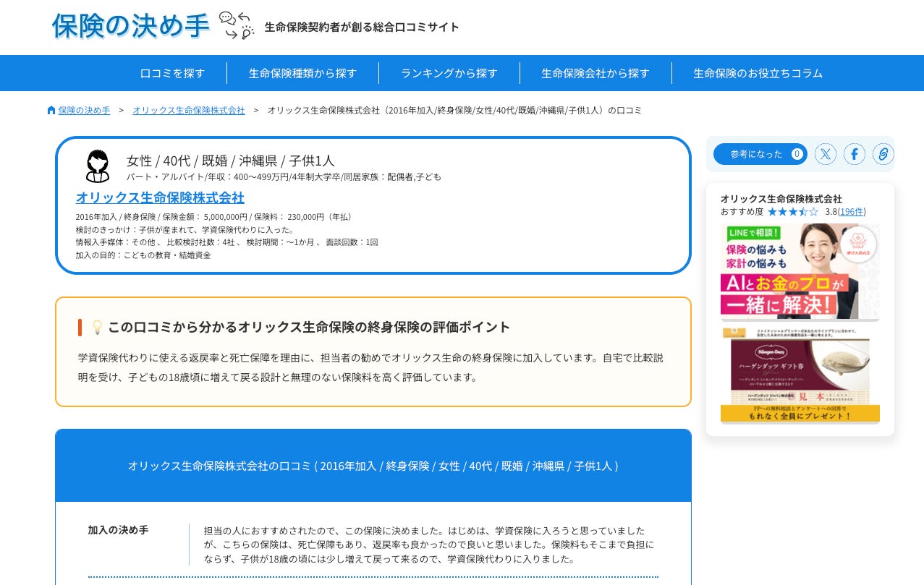Open オリックス生命保険株式会社 link in profile card
Image resolution: width=924 pixels, height=585 pixels.
160,197
